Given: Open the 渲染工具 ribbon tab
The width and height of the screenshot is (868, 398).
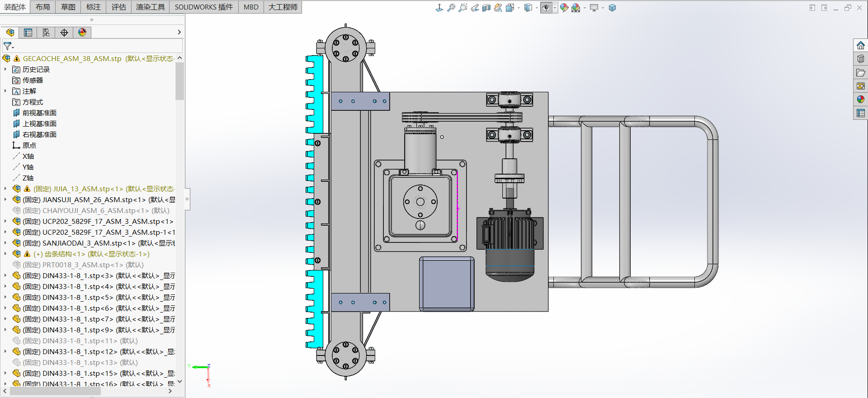Looking at the screenshot, I should 151,7.
